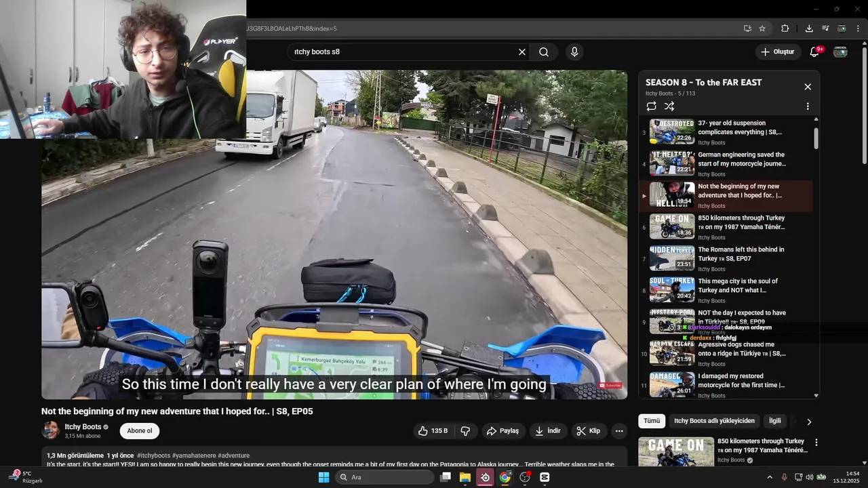Click the video player frame
This screenshot has height=488, width=868.
334,235
